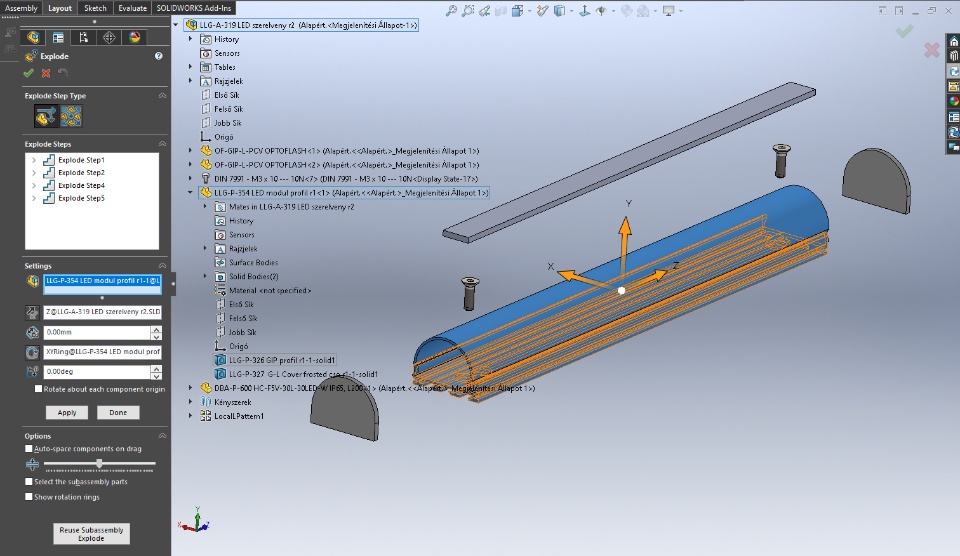Select Regular step explode type
960x556 pixels.
point(46,116)
